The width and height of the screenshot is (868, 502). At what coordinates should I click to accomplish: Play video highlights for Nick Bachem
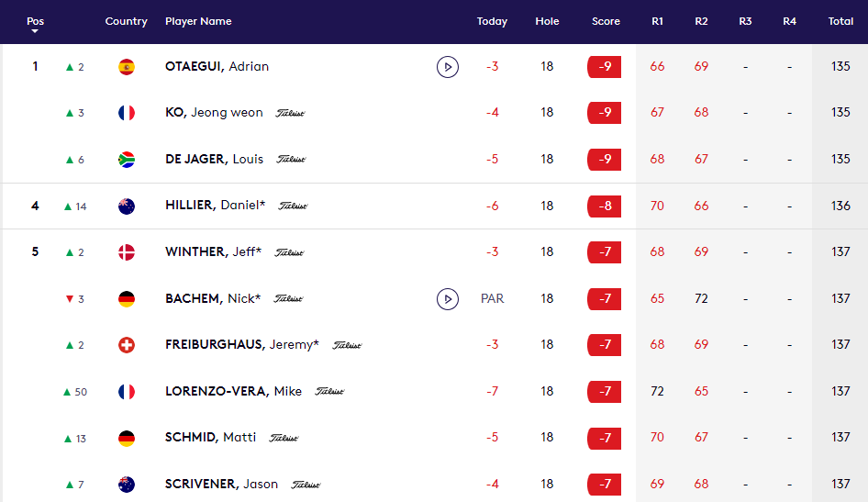447,298
